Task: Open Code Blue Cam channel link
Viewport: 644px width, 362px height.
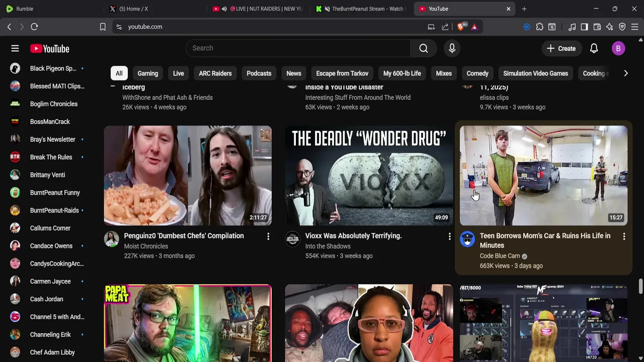Action: coord(500,256)
